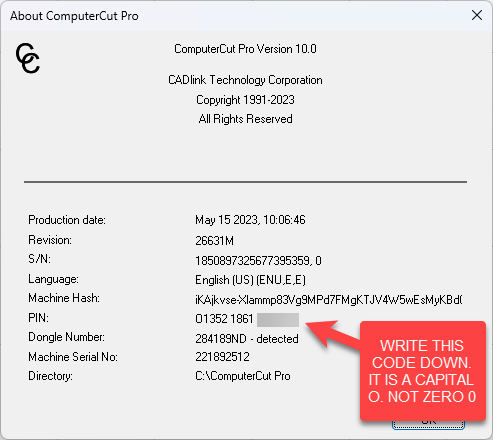Click the About ComputerCut Pro title bar
Image resolution: width=493 pixels, height=440 pixels.
pyautogui.click(x=233, y=16)
